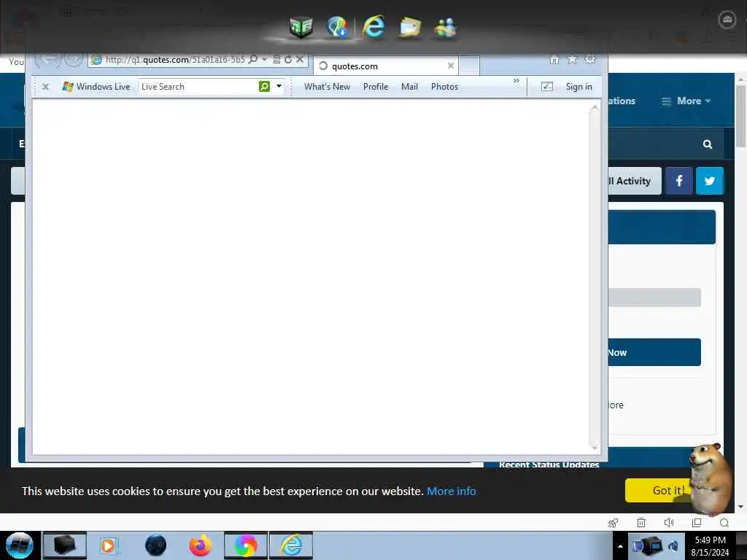The image size is (747, 560).
Task: Click the All Activity button on background page
Action: click(635, 181)
